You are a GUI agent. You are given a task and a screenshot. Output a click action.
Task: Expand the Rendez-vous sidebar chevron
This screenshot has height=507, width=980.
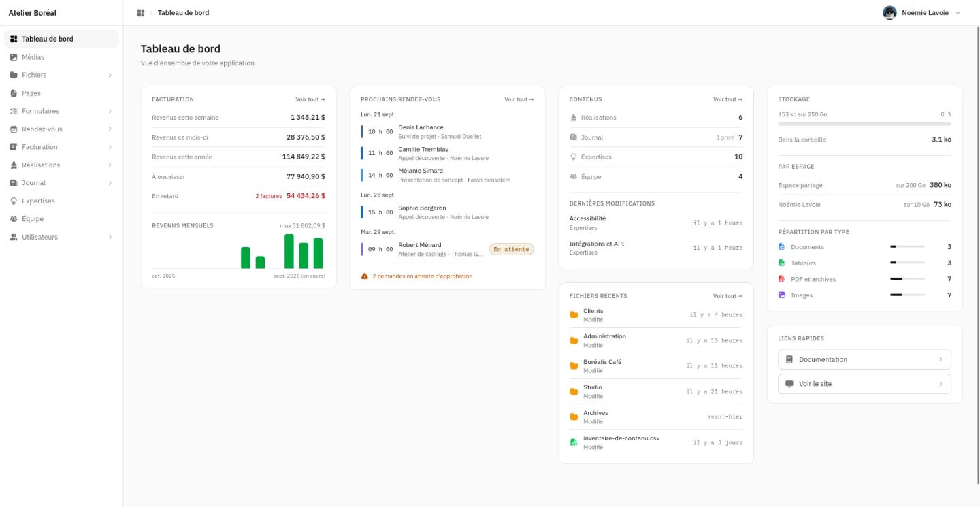pos(110,129)
